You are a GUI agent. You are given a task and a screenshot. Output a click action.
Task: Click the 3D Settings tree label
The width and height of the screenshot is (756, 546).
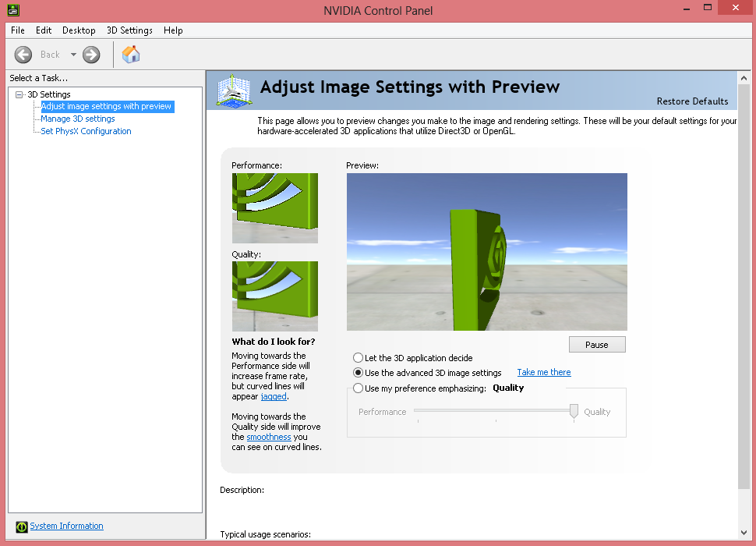tap(48, 94)
